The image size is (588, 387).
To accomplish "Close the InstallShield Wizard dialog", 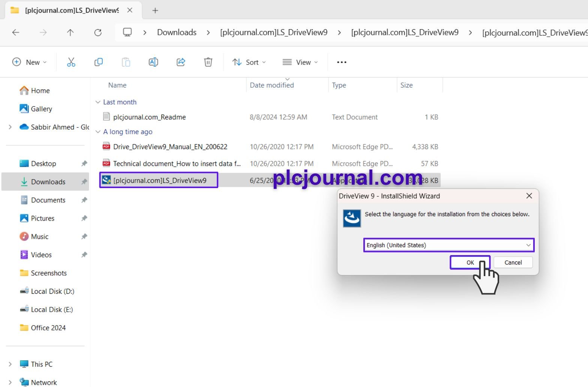I will pos(529,196).
